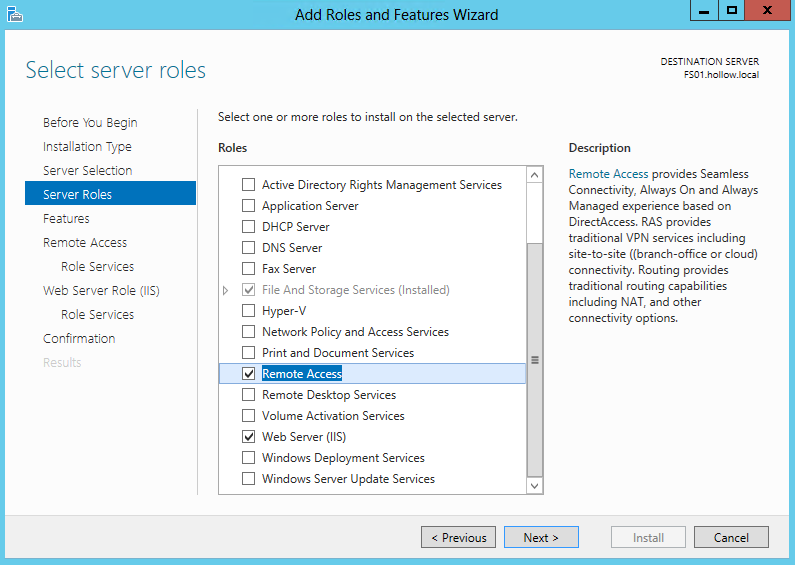Click the wizard icon in title bar

(x=14, y=14)
